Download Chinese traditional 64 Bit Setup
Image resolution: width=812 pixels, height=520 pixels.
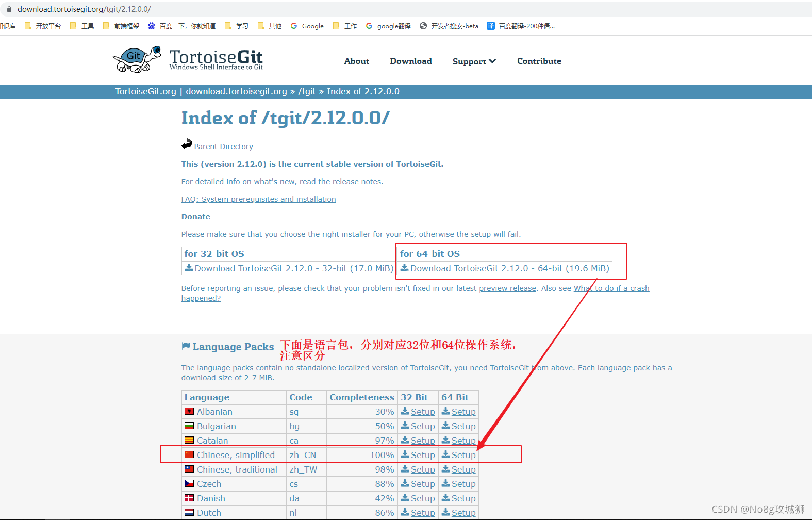tap(463, 469)
